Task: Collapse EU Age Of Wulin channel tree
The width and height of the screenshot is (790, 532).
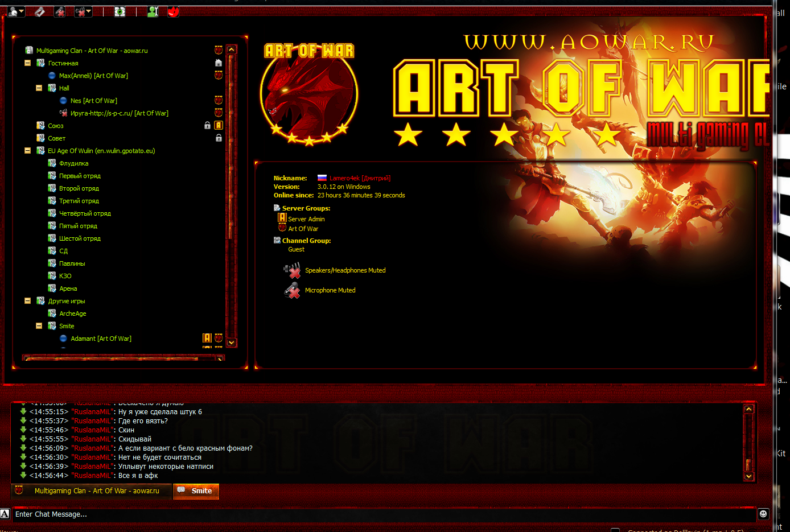Action: [x=27, y=151]
